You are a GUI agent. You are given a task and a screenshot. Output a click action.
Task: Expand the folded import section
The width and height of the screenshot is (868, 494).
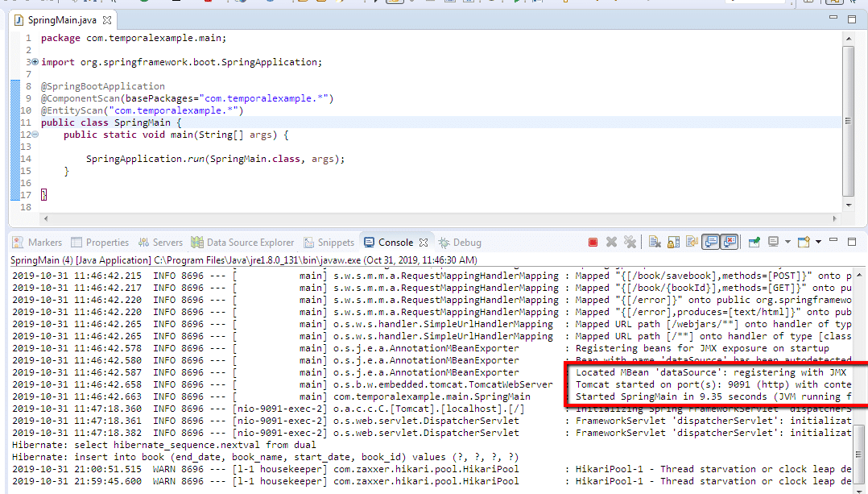pyautogui.click(x=34, y=62)
